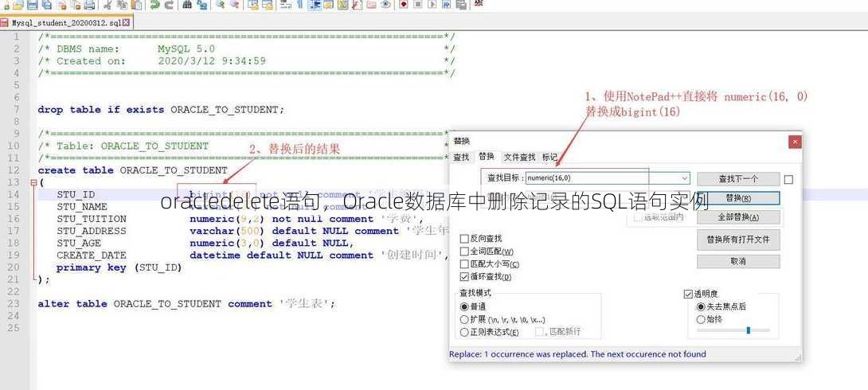Click the Close All toolbar icon
Screen dimensions: 868x390
coord(76,5)
